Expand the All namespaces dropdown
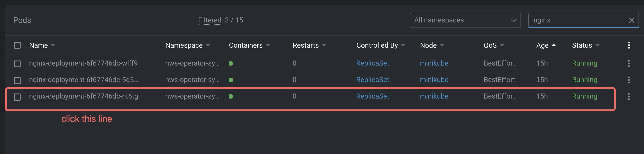 point(465,20)
